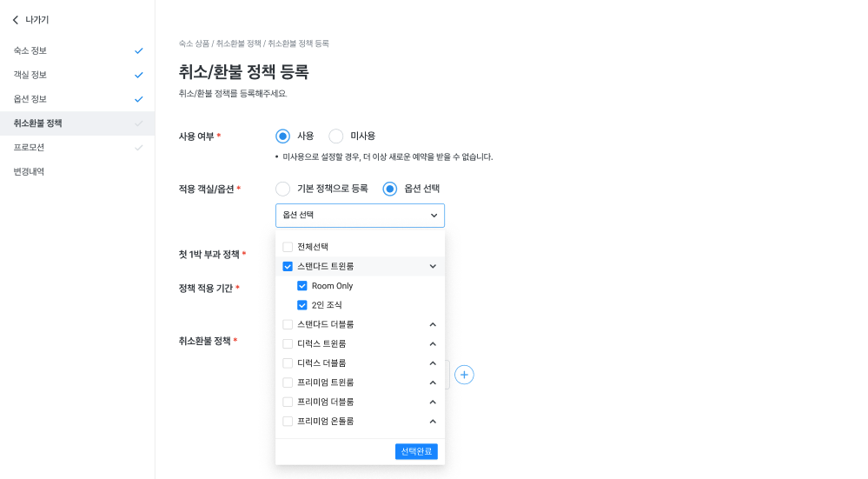This screenshot has height=479, width=868.
Task: Uncheck the 2인 조식 option
Action: point(302,305)
